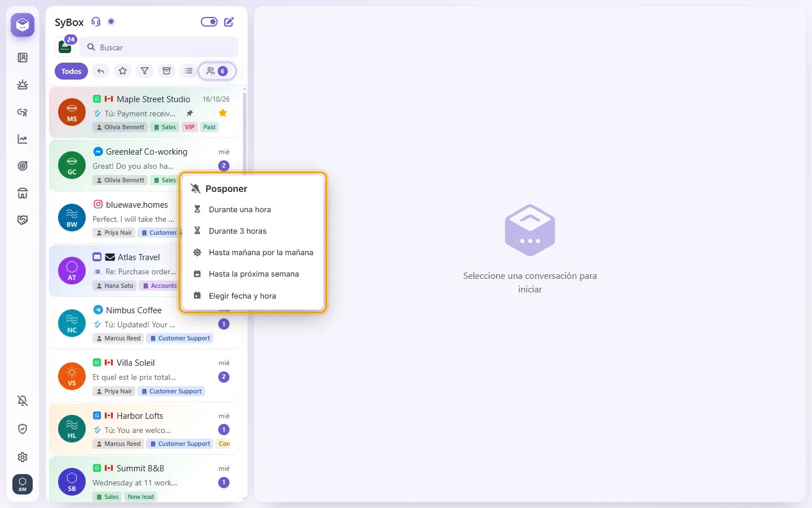
Task: Select Hasta la próxima semana option
Action: [x=253, y=274]
